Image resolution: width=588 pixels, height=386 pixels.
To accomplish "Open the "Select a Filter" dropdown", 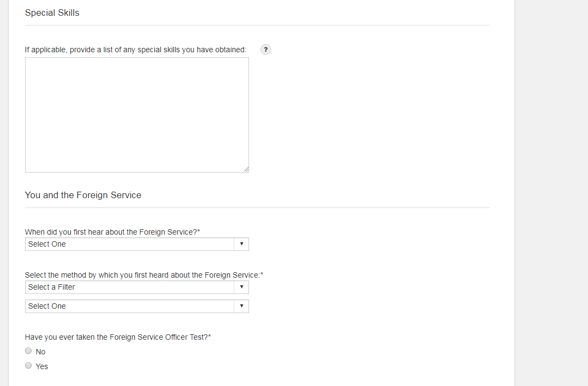I will tap(131, 287).
